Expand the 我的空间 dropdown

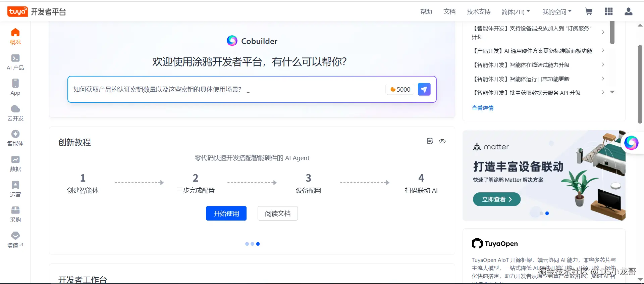[557, 12]
